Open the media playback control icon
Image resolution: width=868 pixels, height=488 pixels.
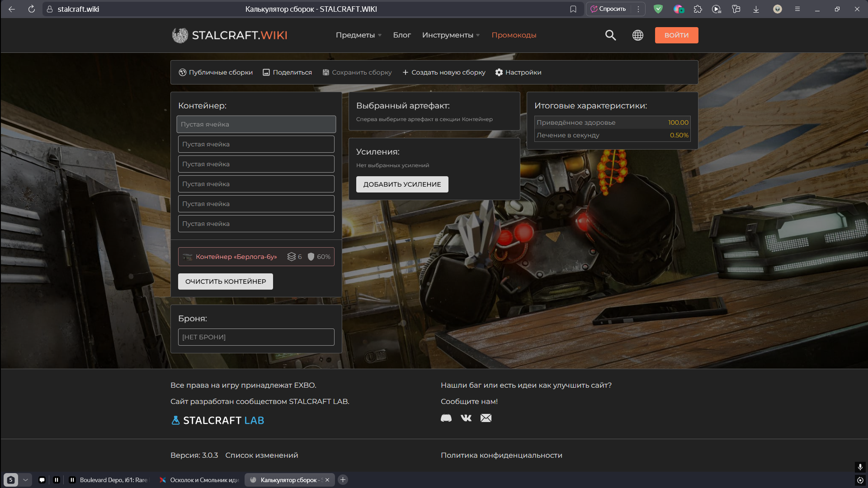point(717,9)
